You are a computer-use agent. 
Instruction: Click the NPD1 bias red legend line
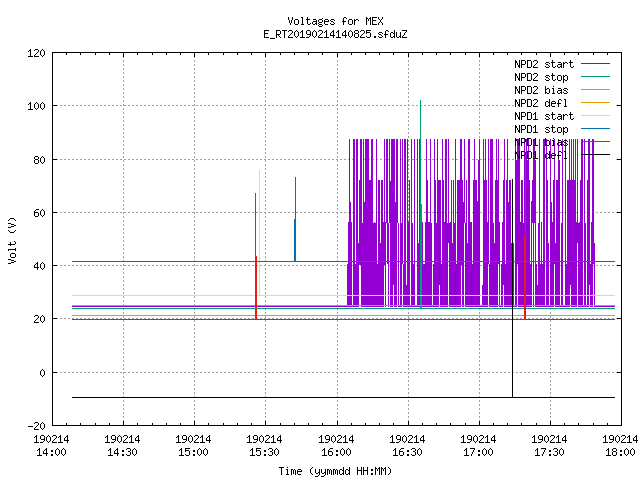596,142
